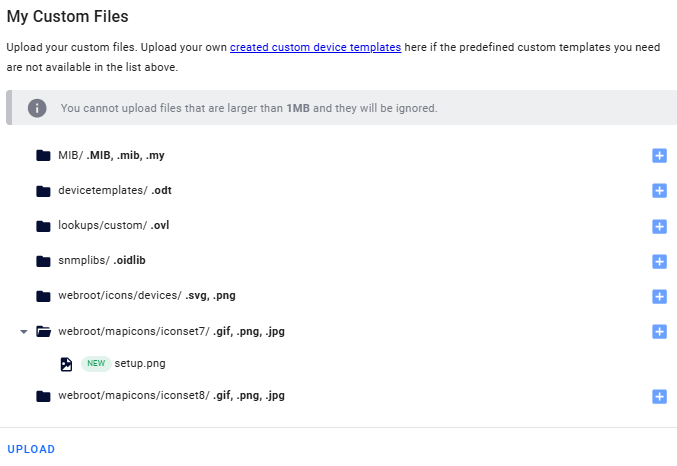Image resolution: width=677 pixels, height=466 pixels.
Task: Open created custom device templates link
Action: (315, 48)
